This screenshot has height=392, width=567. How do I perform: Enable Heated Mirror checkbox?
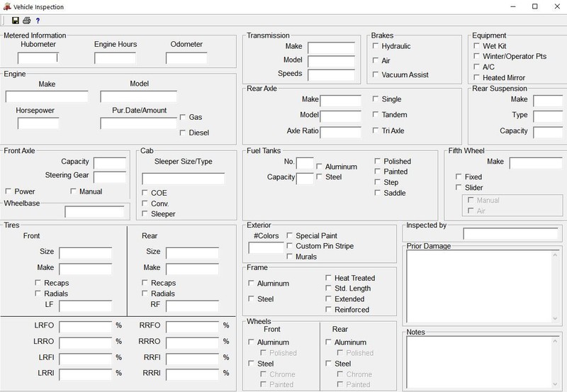click(x=476, y=77)
